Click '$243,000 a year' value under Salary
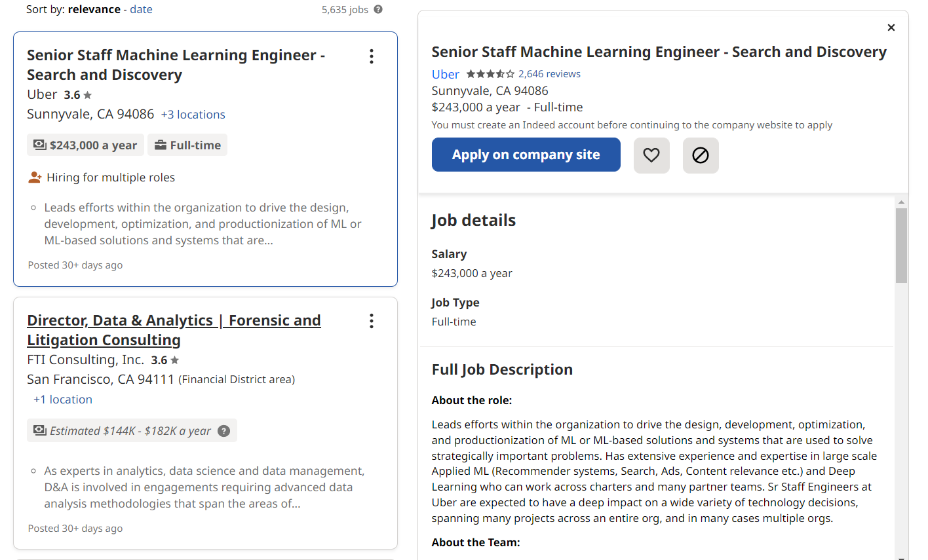928x560 pixels. (x=472, y=273)
